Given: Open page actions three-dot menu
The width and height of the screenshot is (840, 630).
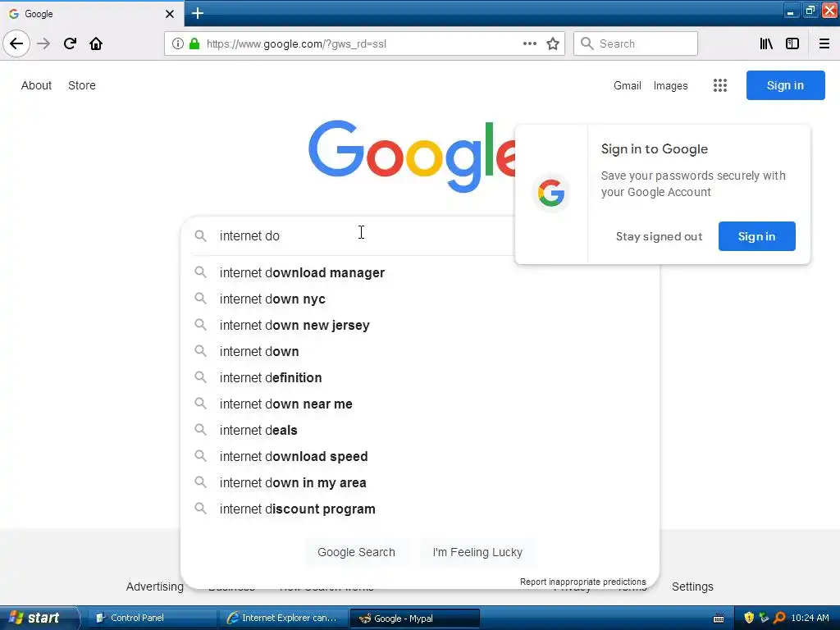Looking at the screenshot, I should [529, 43].
